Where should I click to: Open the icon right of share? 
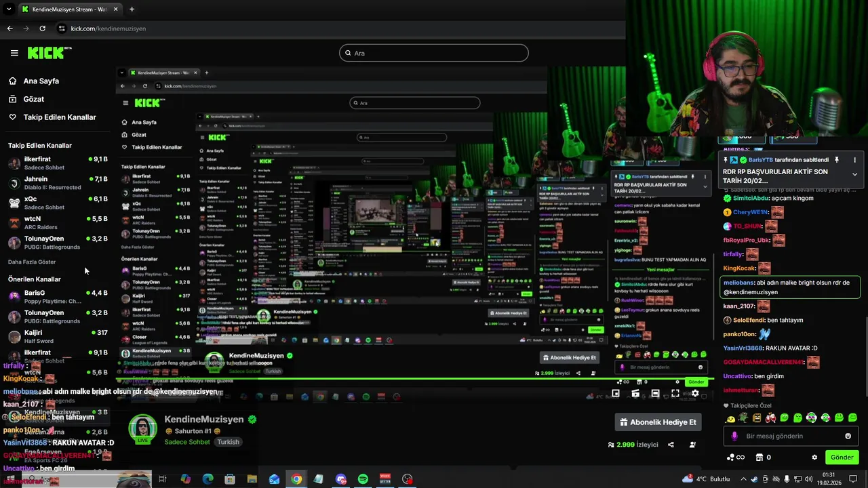pyautogui.click(x=692, y=445)
